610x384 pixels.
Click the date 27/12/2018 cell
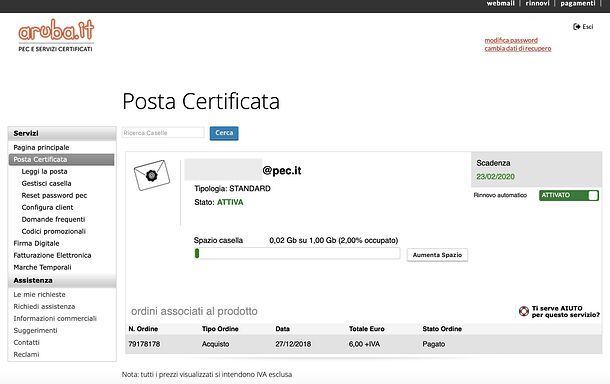[x=293, y=344]
